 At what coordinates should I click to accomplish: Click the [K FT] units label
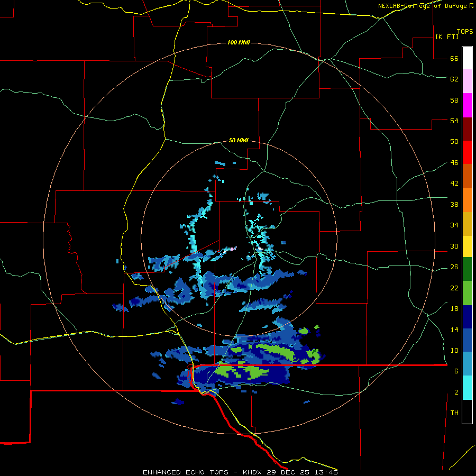click(x=447, y=36)
